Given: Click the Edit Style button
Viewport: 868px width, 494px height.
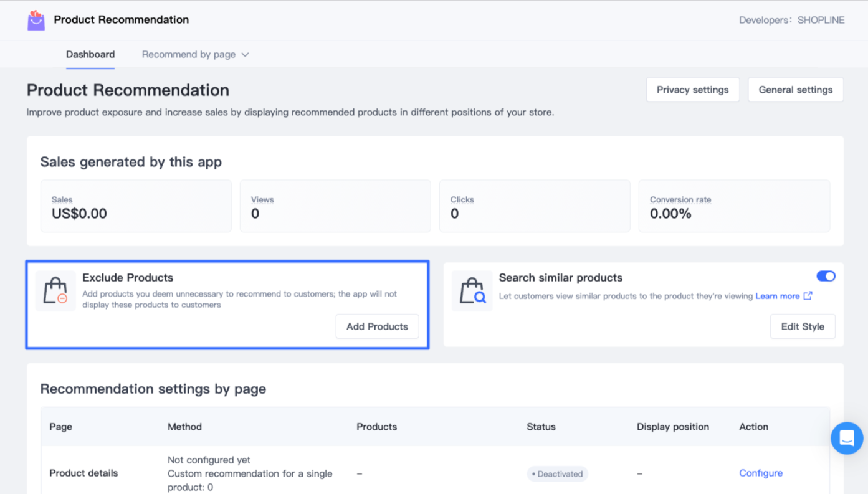Looking at the screenshot, I should [x=802, y=326].
